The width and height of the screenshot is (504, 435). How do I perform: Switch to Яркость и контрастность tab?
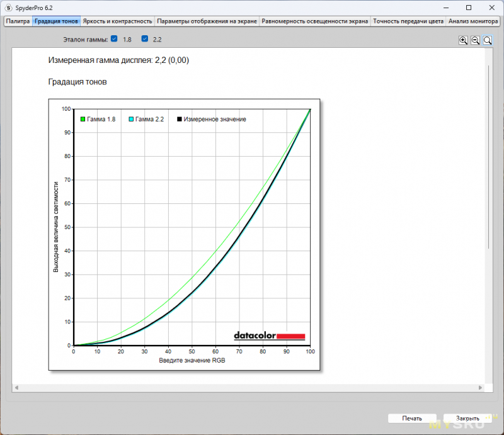click(x=118, y=21)
